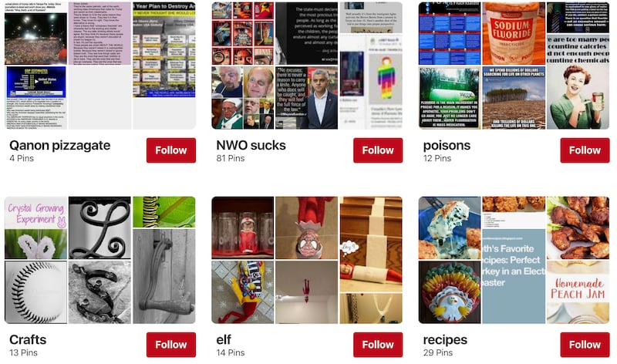The height and width of the screenshot is (364, 617).
Task: Open the poisons board title
Action: pos(447,146)
